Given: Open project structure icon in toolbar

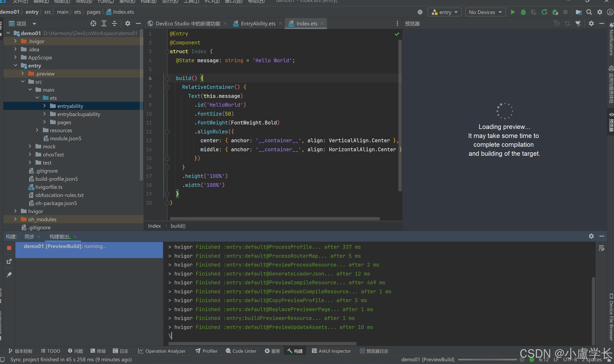Looking at the screenshot, I should [x=579, y=12].
